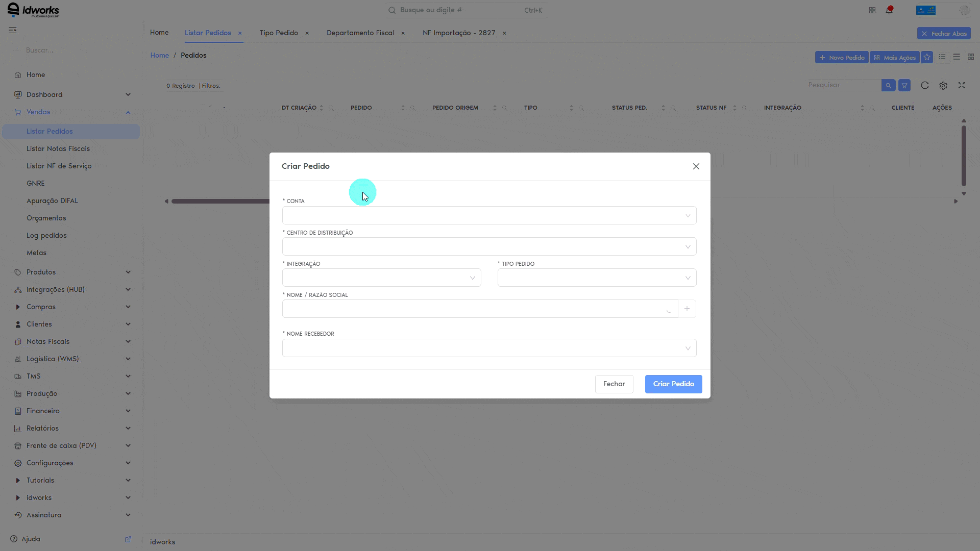Sort by the Status NF column
980x551 pixels.
point(735,108)
